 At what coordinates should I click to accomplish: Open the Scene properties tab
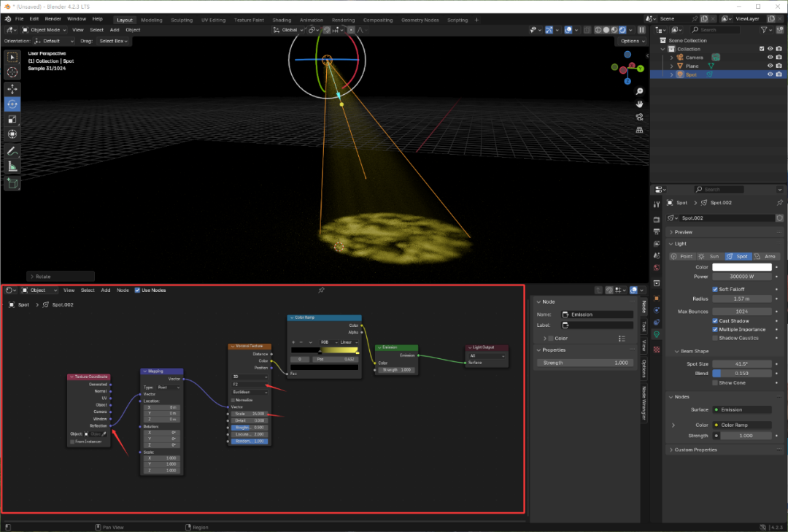coord(657,255)
